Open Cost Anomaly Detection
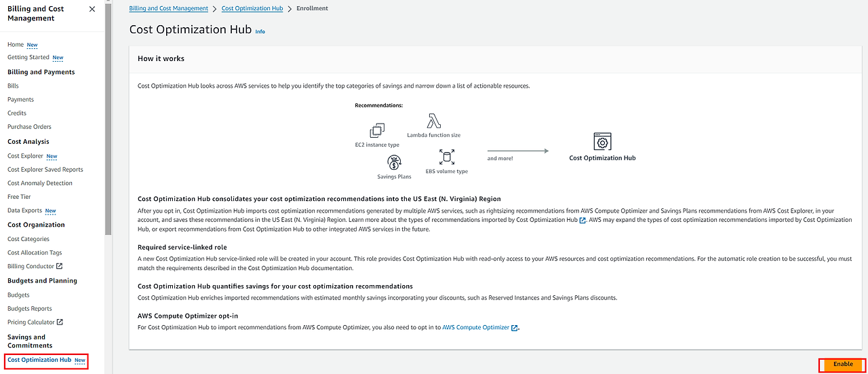The image size is (868, 374). point(40,183)
